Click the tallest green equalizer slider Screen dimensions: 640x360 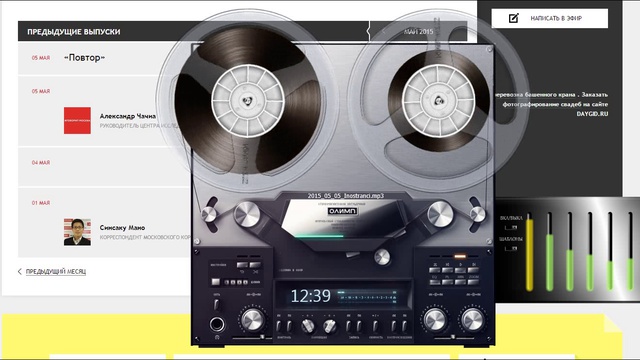click(x=550, y=262)
